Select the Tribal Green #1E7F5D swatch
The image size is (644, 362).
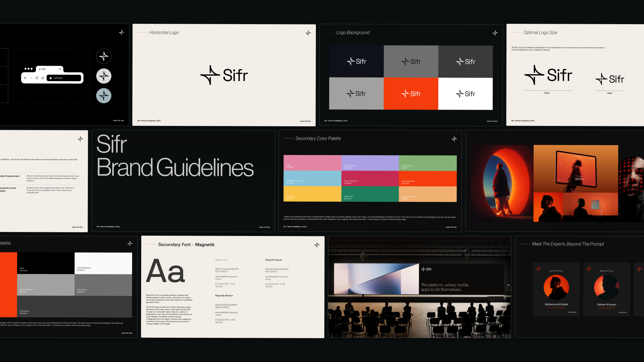tap(370, 194)
